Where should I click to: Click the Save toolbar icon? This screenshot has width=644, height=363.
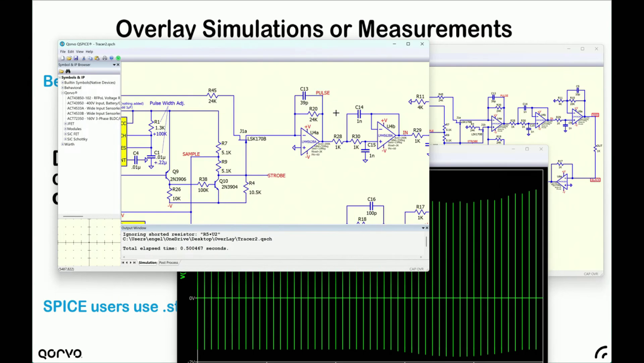click(x=76, y=58)
